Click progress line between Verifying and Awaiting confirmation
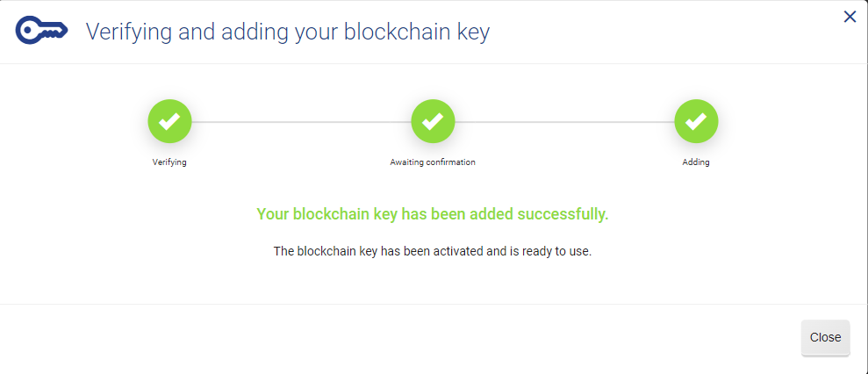Screen dimensions: 868x374 tap(301, 121)
